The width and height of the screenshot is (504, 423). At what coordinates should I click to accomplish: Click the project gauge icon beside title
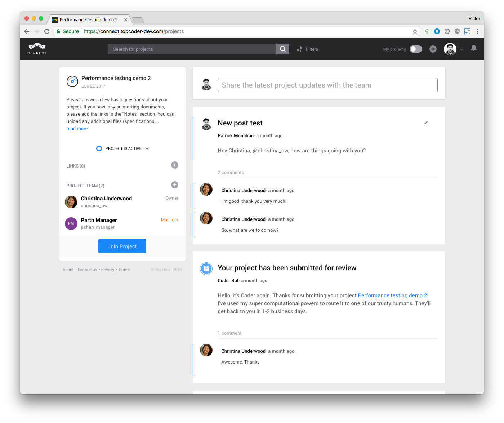[72, 81]
